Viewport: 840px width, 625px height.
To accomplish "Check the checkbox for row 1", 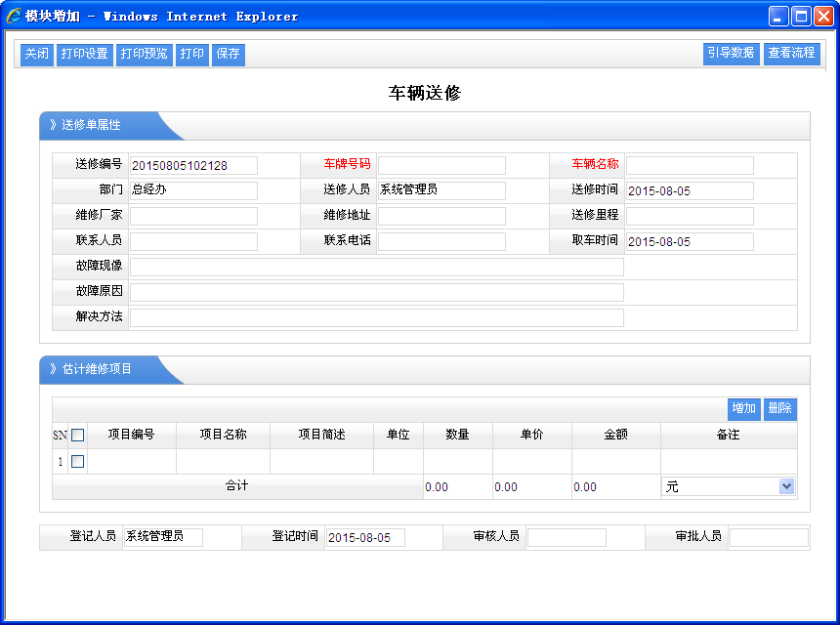I will tap(78, 462).
